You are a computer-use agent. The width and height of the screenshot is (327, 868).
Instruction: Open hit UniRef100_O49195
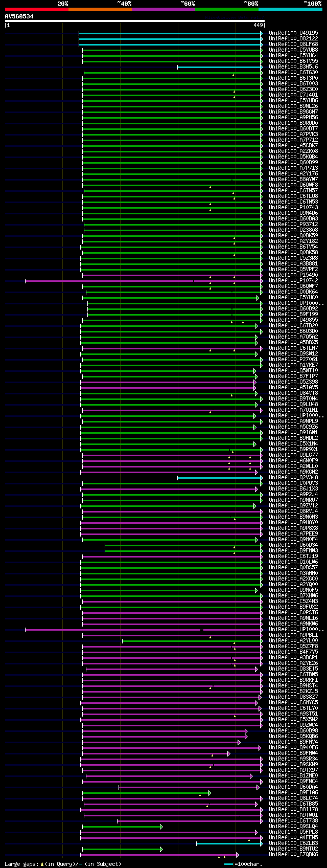click(x=293, y=33)
